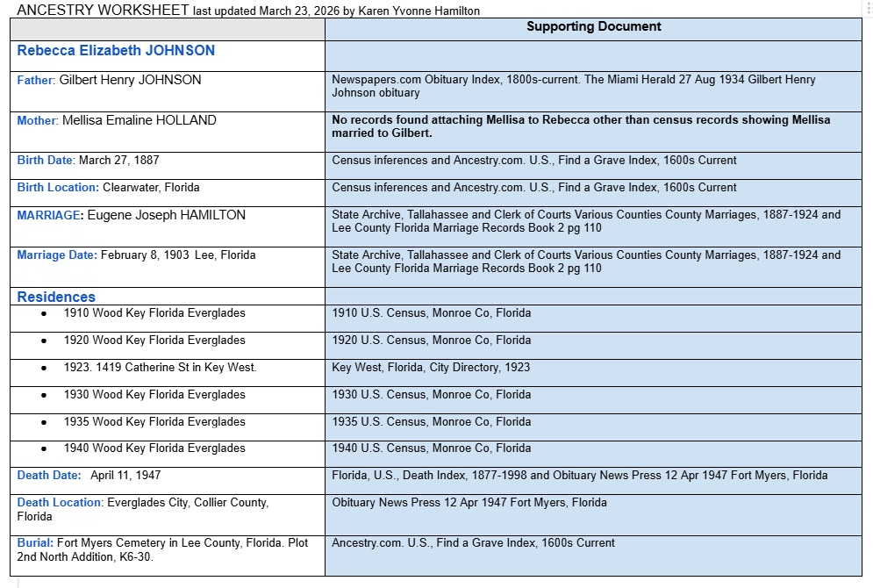The image size is (873, 588).
Task: Click the Supporting Document column header
Action: [593, 27]
